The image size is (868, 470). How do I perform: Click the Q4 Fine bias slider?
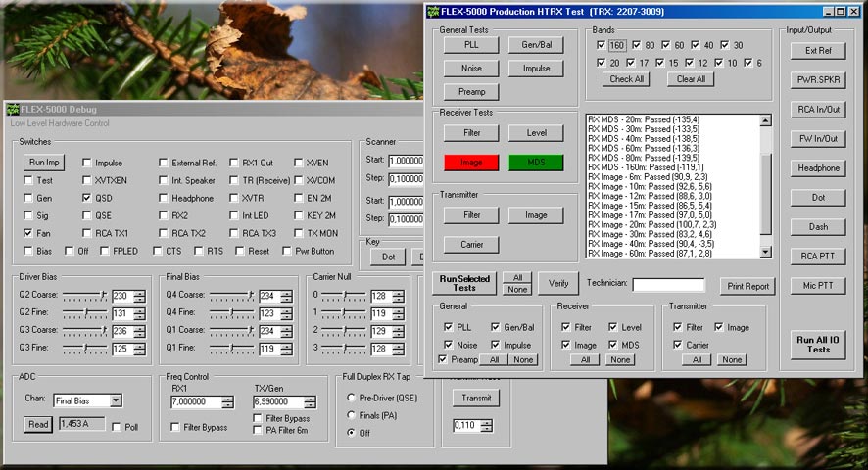tap(231, 313)
